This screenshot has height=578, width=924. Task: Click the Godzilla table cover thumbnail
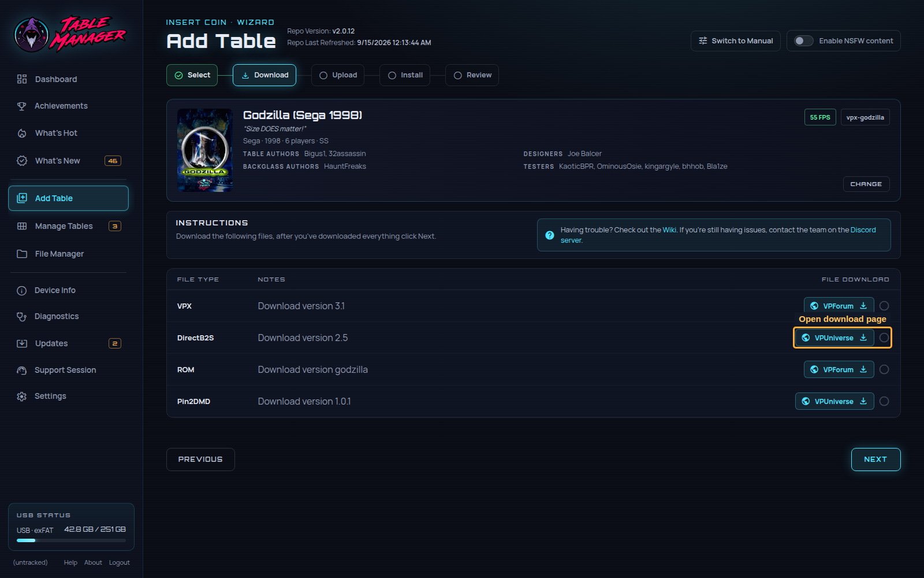205,150
